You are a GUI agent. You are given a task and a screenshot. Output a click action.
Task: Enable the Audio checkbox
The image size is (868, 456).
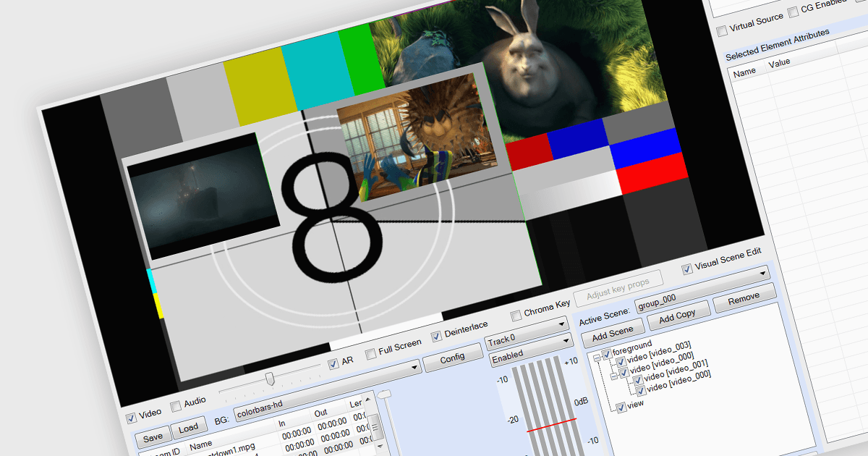[176, 407]
